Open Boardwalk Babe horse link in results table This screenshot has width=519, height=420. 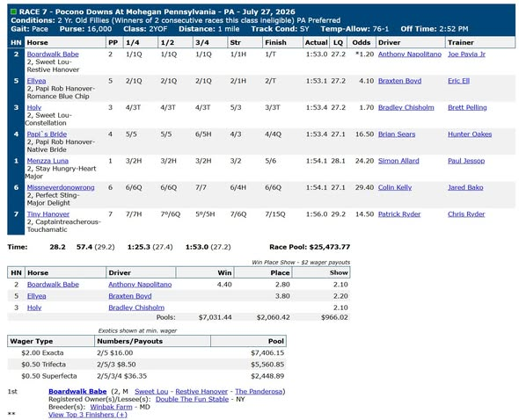(53, 54)
